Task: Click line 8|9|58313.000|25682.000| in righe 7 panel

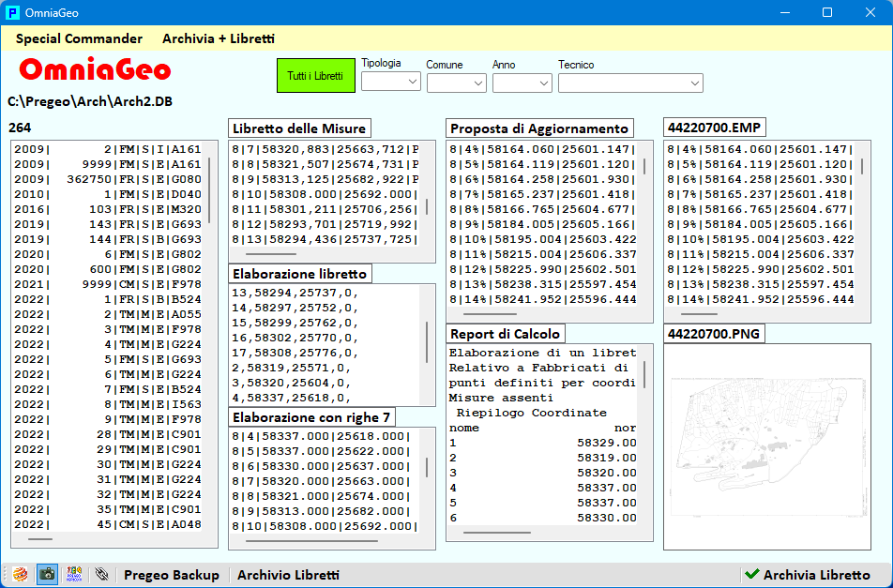Action: (321, 511)
